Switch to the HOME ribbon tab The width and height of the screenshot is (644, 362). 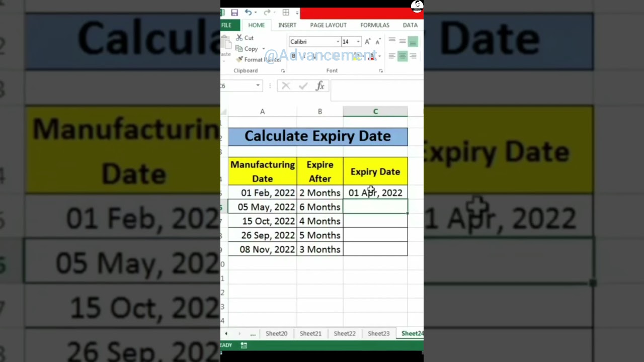[256, 25]
